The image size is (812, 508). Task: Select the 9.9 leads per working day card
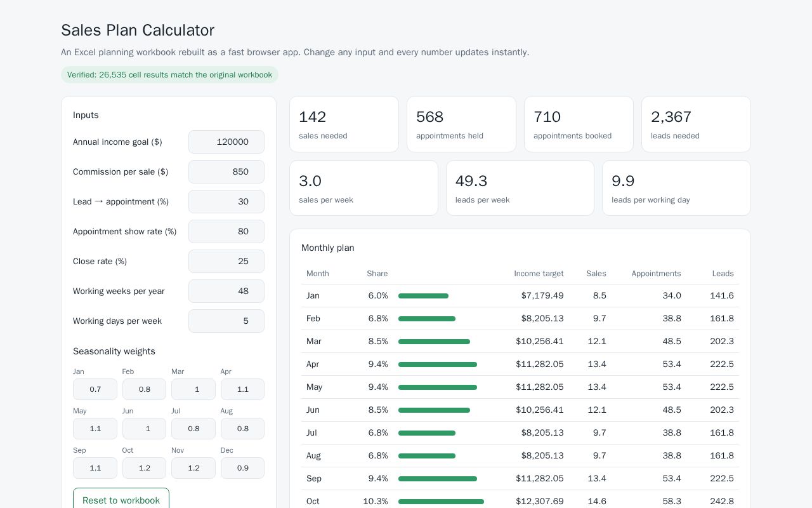coord(676,188)
